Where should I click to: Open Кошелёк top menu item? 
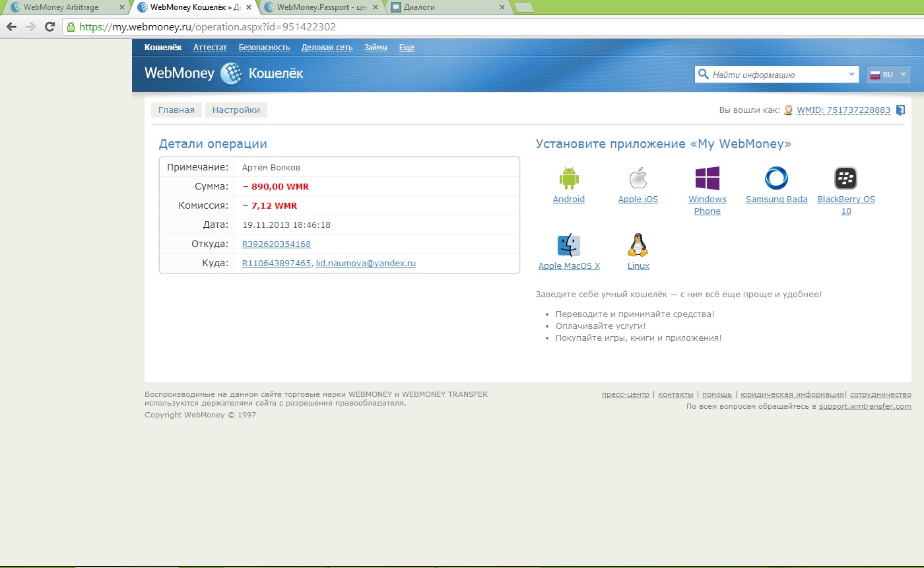(x=163, y=48)
